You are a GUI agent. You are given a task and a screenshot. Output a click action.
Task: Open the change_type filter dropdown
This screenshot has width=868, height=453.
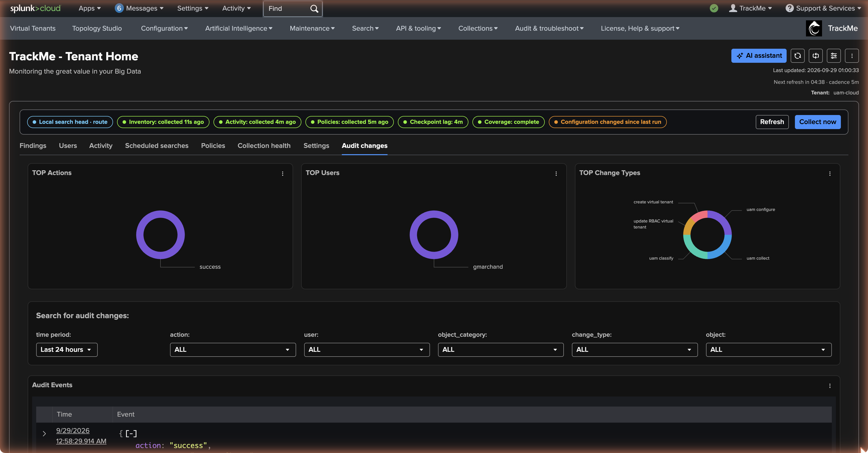coord(634,350)
